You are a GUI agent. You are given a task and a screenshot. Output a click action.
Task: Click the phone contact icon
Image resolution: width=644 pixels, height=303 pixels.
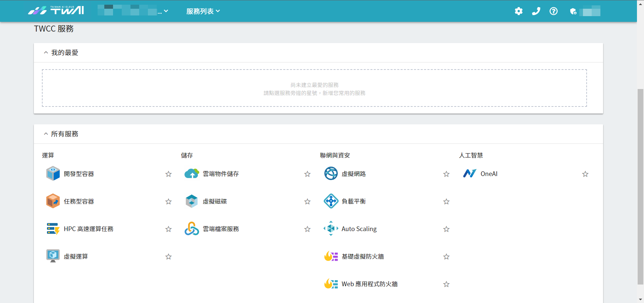pyautogui.click(x=536, y=11)
